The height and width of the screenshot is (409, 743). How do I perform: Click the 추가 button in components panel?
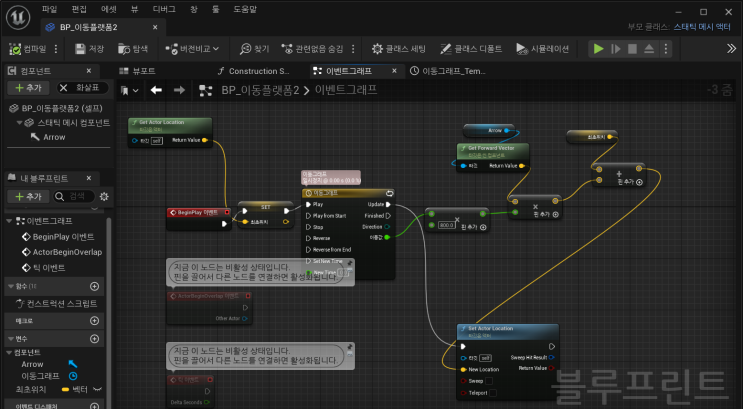28,88
